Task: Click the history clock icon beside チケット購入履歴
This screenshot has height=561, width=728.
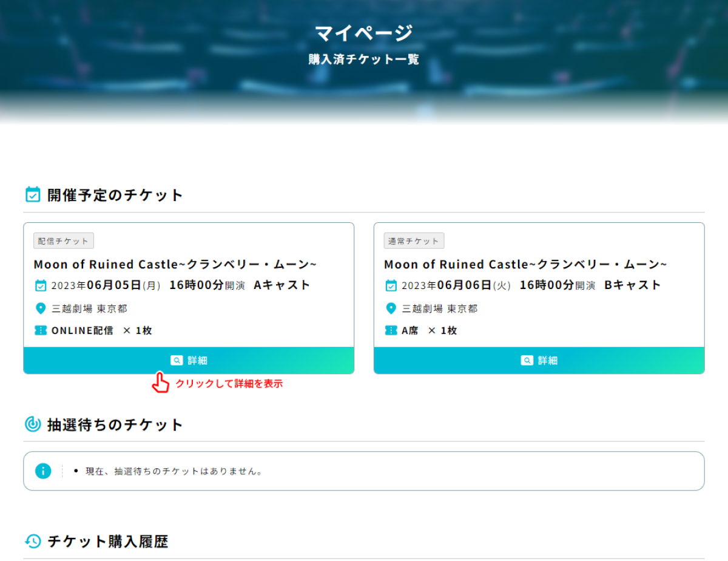Action: point(33,541)
